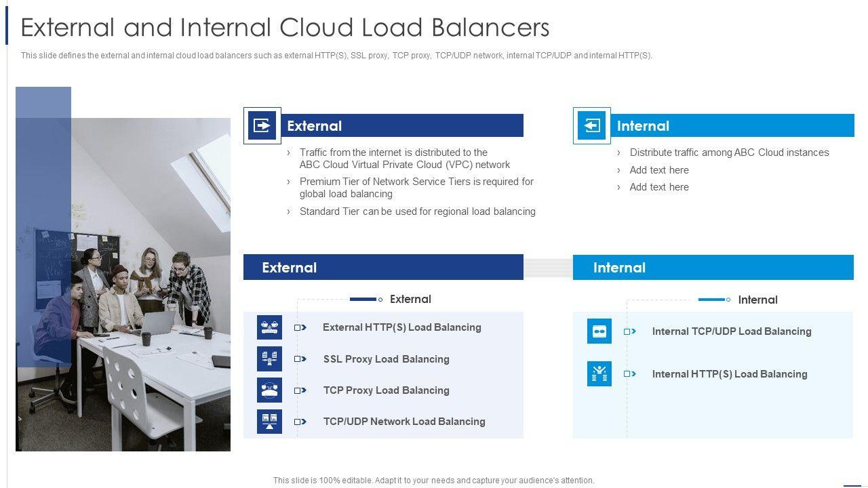Select the External HTTP(S) Load Balancing icon
The image size is (868, 488).
pyautogui.click(x=269, y=327)
